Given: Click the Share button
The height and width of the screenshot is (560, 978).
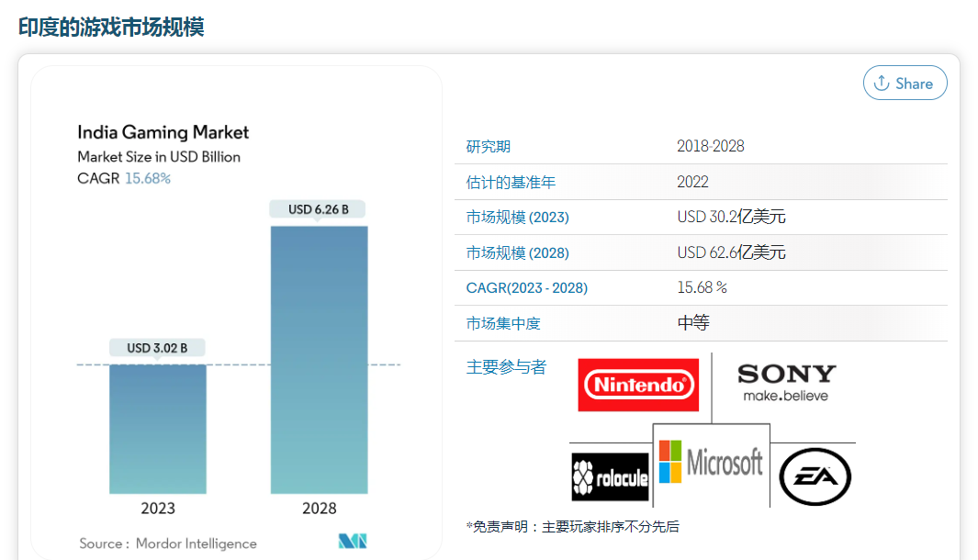Looking at the screenshot, I should [905, 83].
